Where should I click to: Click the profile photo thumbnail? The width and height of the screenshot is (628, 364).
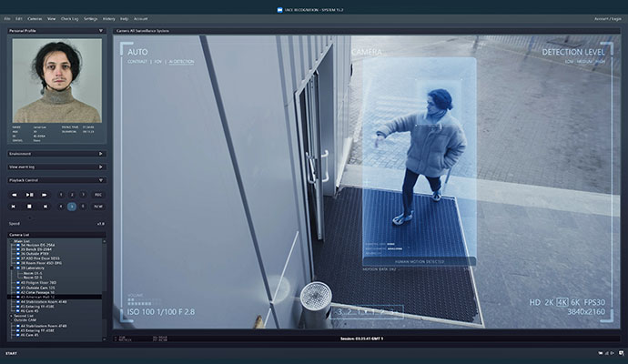pos(56,80)
